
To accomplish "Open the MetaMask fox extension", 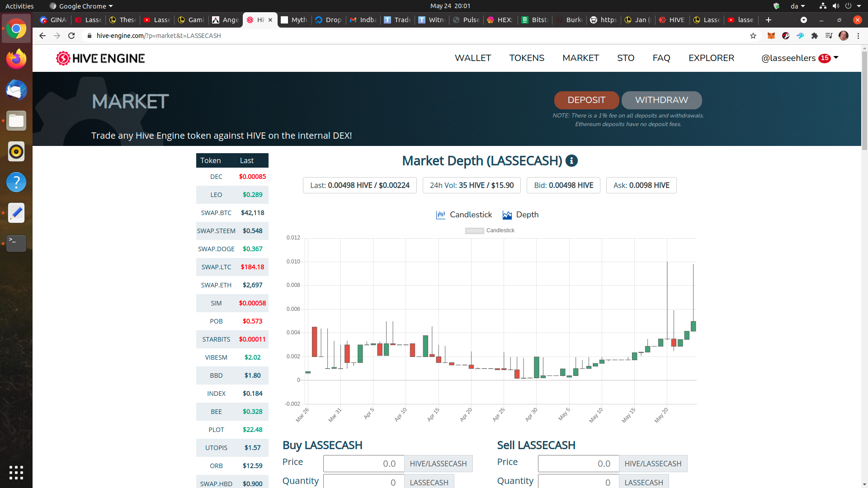I will click(771, 36).
